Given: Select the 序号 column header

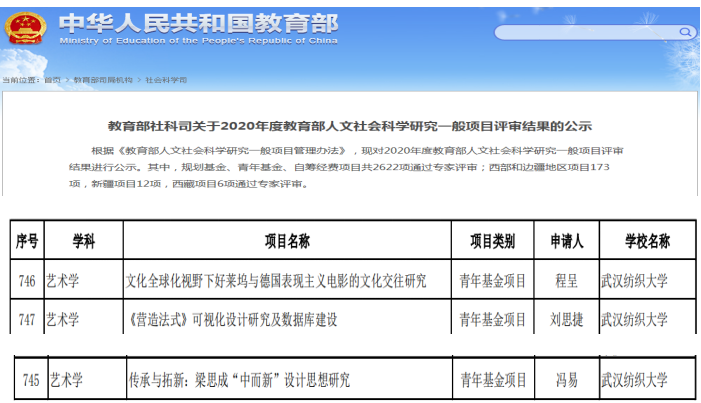Looking at the screenshot, I should pos(27,242).
